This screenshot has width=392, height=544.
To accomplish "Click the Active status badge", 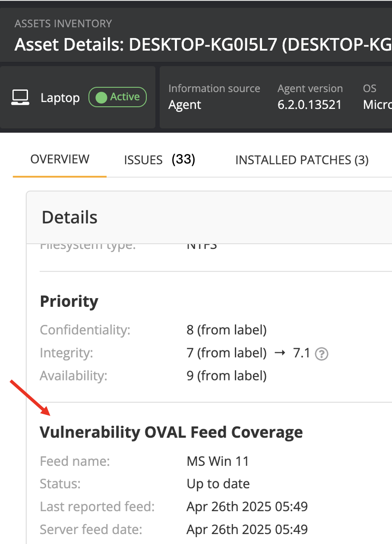I will tap(117, 97).
